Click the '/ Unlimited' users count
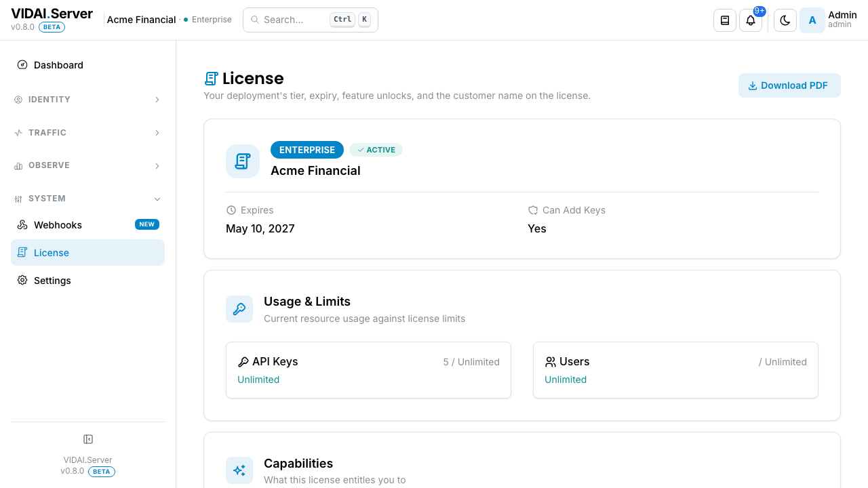This screenshot has width=868, height=488. (x=783, y=362)
